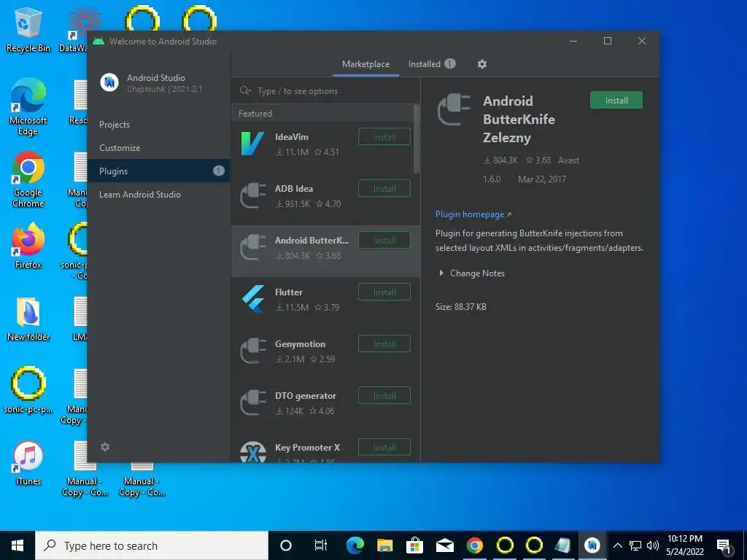
Task: Open Microsoft Store from taskbar
Action: pyautogui.click(x=415, y=545)
